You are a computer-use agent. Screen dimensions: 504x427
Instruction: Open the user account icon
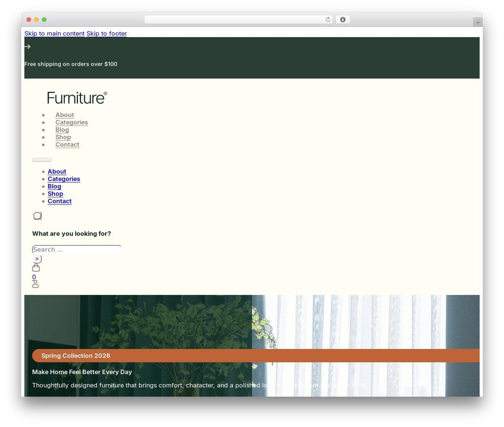35,284
